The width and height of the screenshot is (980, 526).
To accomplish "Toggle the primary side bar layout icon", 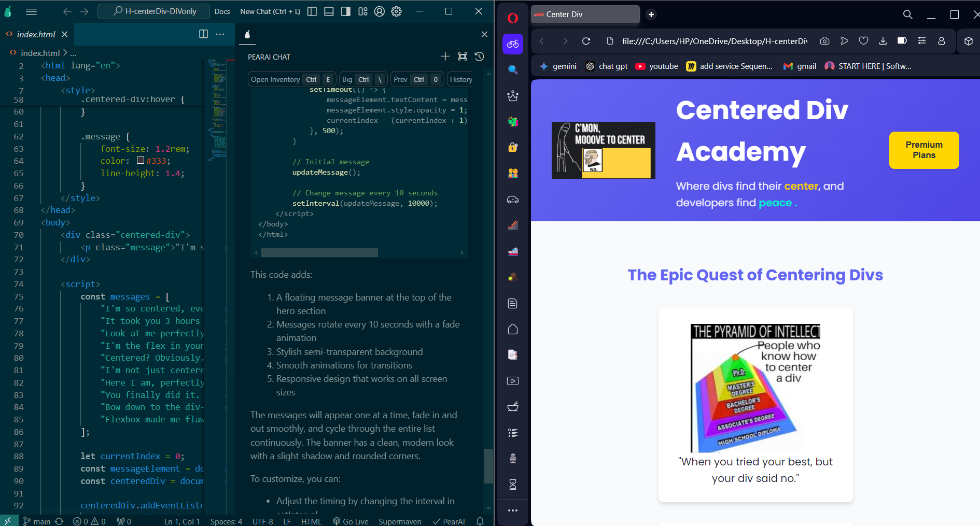I will point(312,11).
